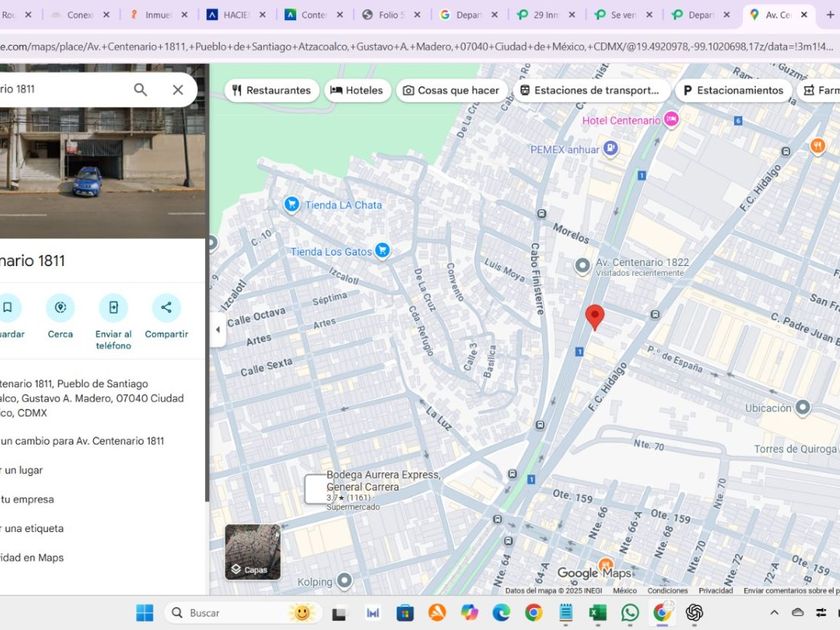Filter map by Hoteles chip
This screenshot has width=840, height=630.
click(356, 90)
